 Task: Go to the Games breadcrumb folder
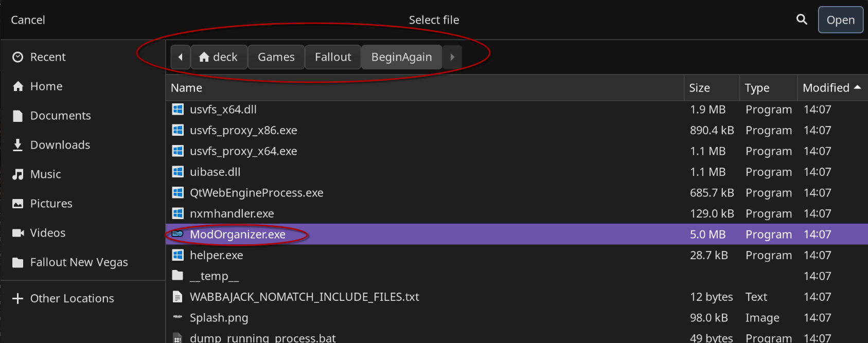276,57
